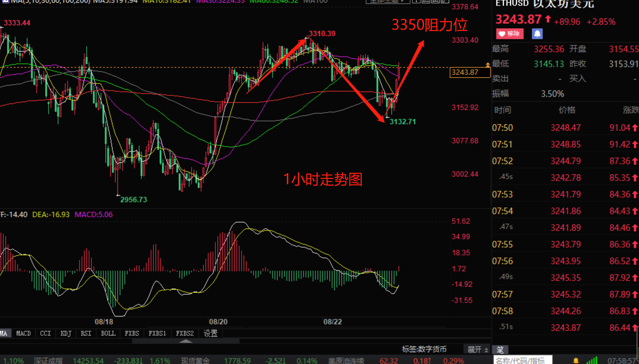639x364 pixels.
Task: Switch to the MACD indicator tab
Action: coord(23,333)
